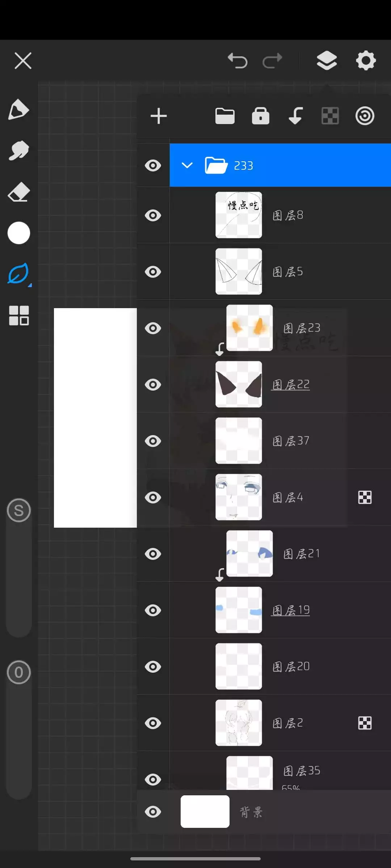The image size is (391, 868).
Task: Select the smudge tool
Action: 18,150
